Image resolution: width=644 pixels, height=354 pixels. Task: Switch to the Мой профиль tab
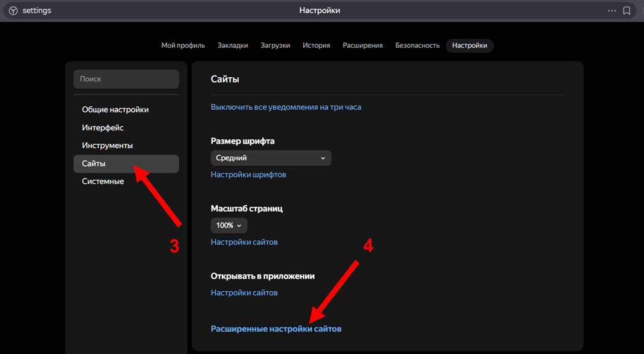(x=183, y=46)
